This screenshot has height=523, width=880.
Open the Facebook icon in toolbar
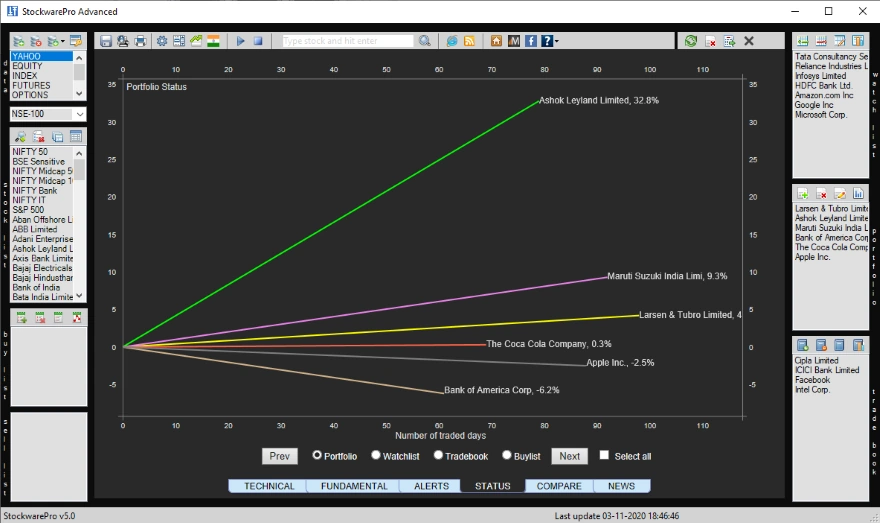pyautogui.click(x=531, y=41)
